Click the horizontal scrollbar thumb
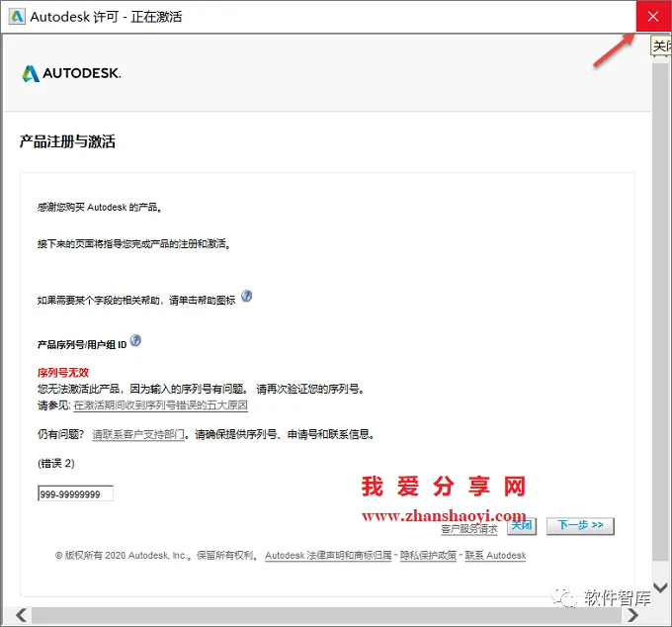672x627 pixels. pos(326,615)
